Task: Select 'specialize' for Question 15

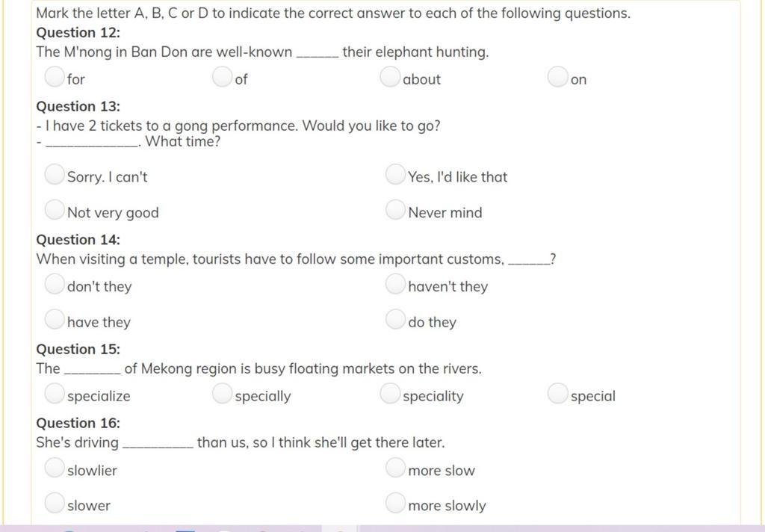Action: pyautogui.click(x=54, y=393)
